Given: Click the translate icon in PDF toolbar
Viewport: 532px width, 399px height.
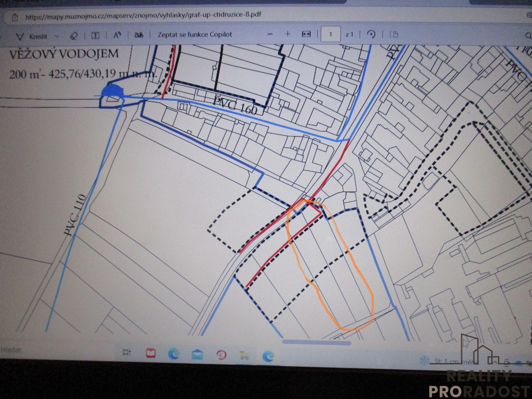Looking at the screenshot, I should [139, 35].
